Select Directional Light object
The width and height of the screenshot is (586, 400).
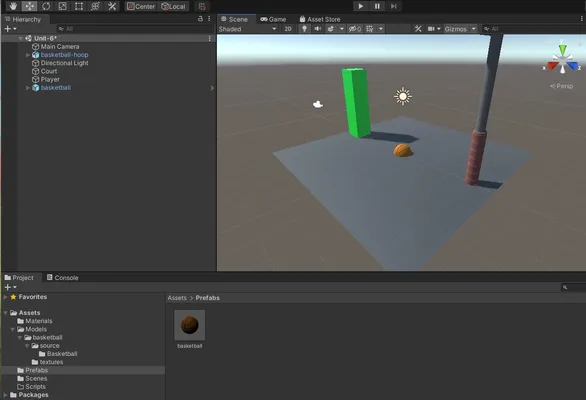pos(64,63)
